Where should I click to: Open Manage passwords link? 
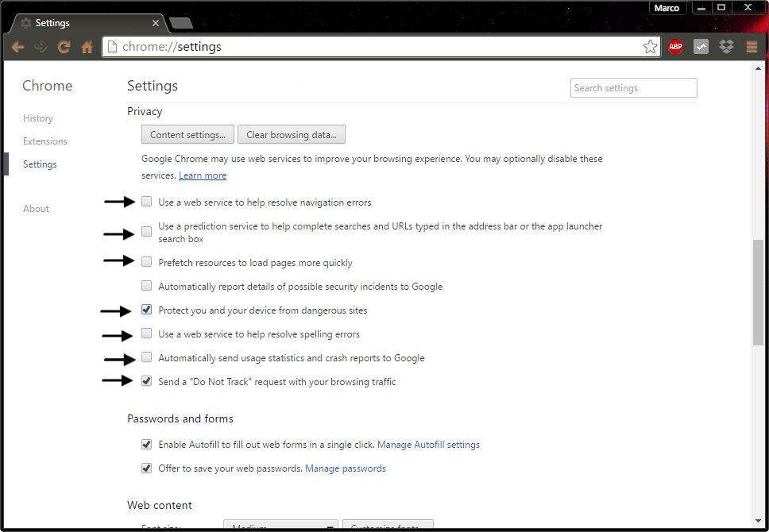(346, 468)
